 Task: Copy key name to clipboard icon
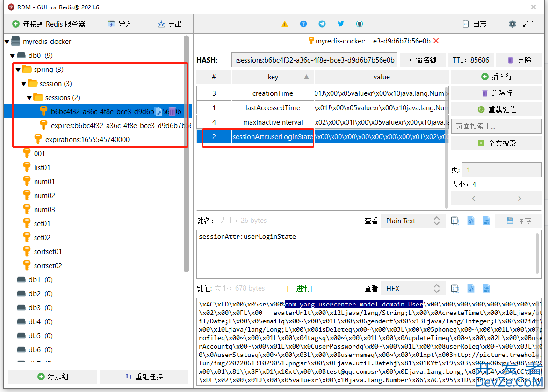pyautogui.click(x=454, y=221)
